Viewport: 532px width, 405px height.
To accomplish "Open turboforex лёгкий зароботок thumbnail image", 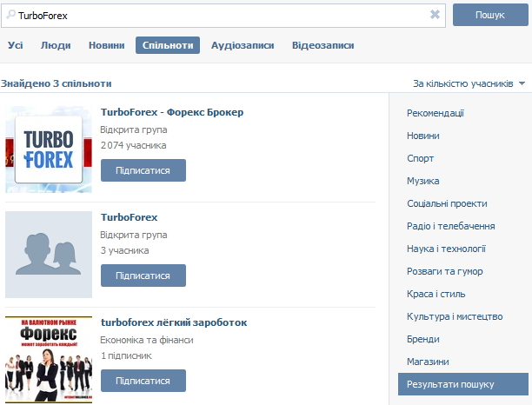I will point(49,360).
